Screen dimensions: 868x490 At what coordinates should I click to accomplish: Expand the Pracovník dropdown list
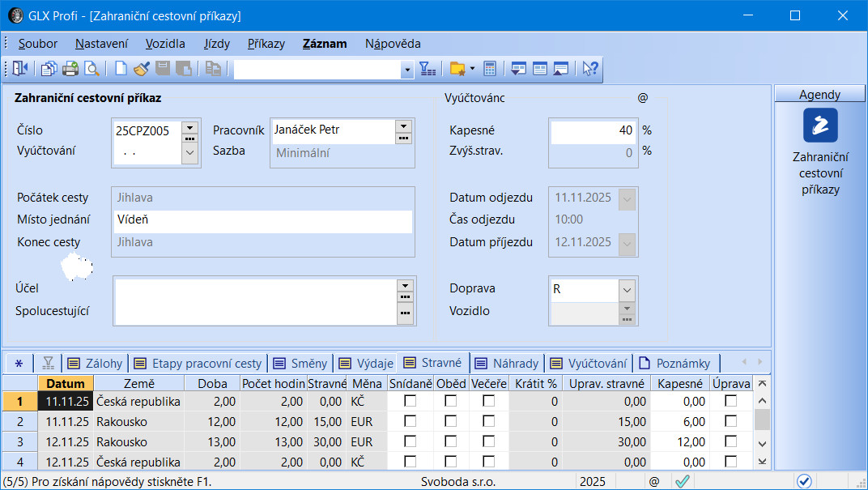tap(403, 126)
